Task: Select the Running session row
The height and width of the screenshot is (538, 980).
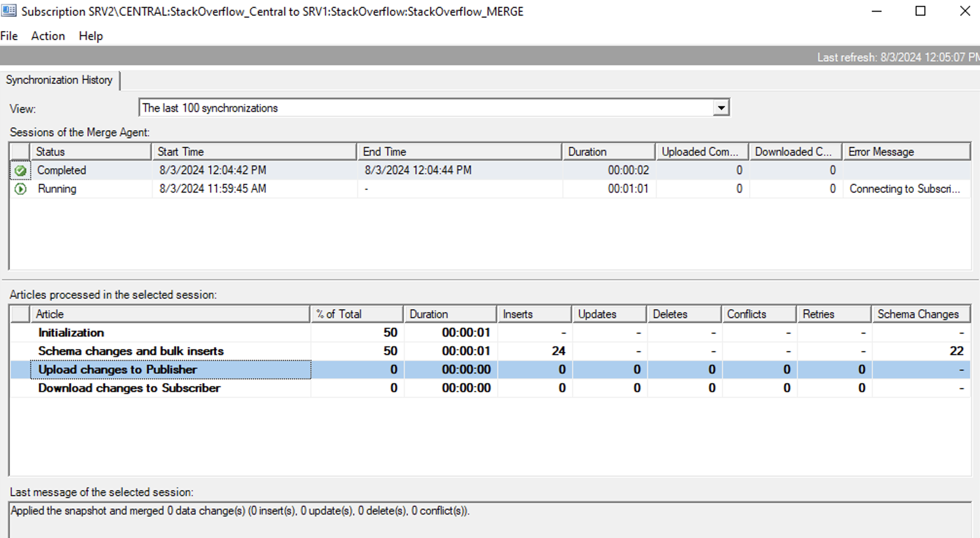Action: (490, 189)
